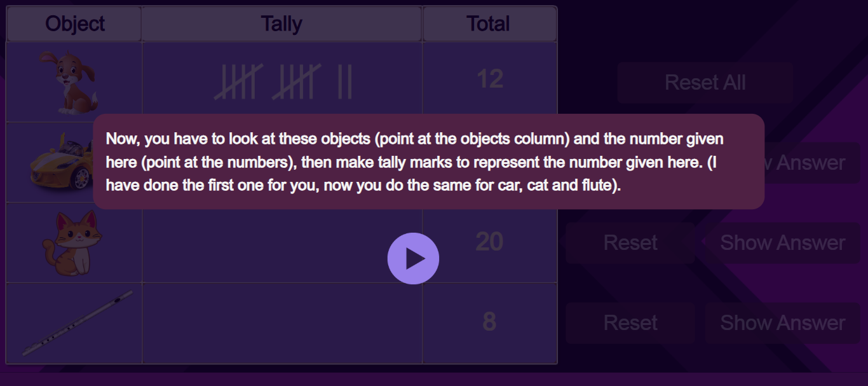
Task: Click the Object column header
Action: [x=74, y=24]
